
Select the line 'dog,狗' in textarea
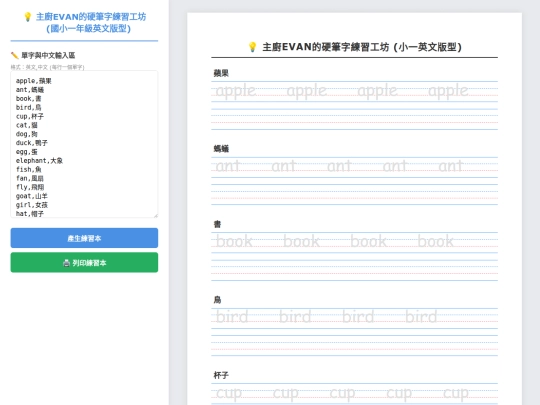(x=27, y=134)
